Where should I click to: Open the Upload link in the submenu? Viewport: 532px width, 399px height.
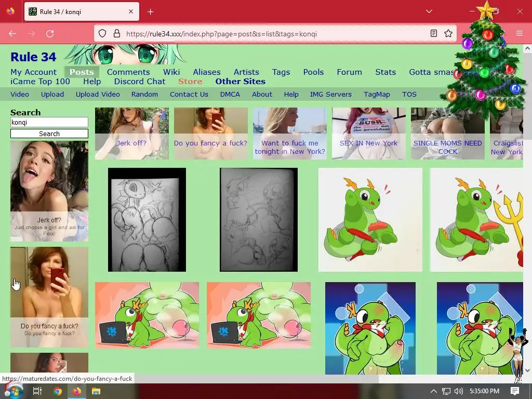pos(52,95)
